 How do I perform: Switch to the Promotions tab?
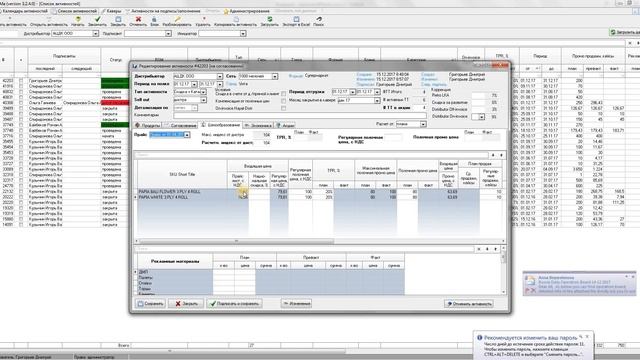[x=285, y=125]
